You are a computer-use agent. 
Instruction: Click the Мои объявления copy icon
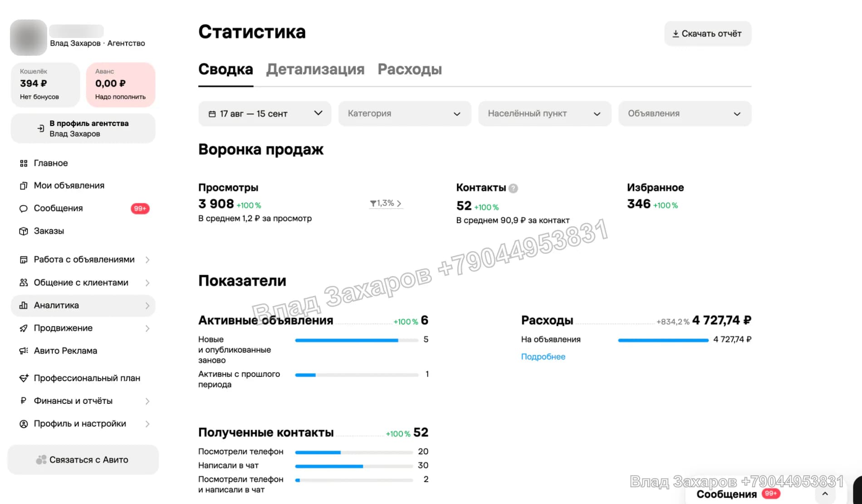click(x=24, y=186)
